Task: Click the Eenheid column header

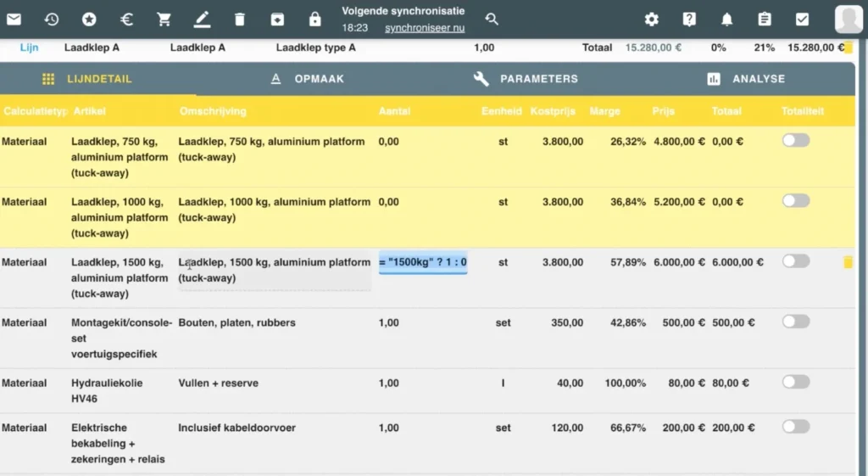Action: coord(502,111)
